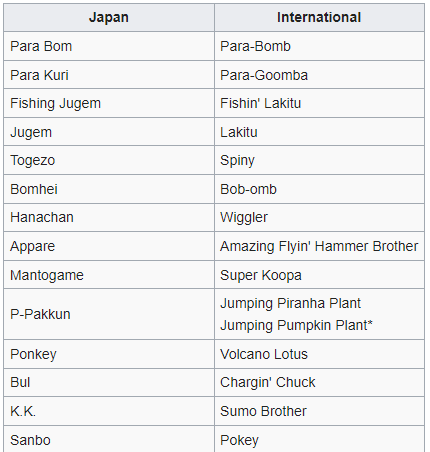
Task: Select the Sumo Brother cell
Action: click(319, 411)
